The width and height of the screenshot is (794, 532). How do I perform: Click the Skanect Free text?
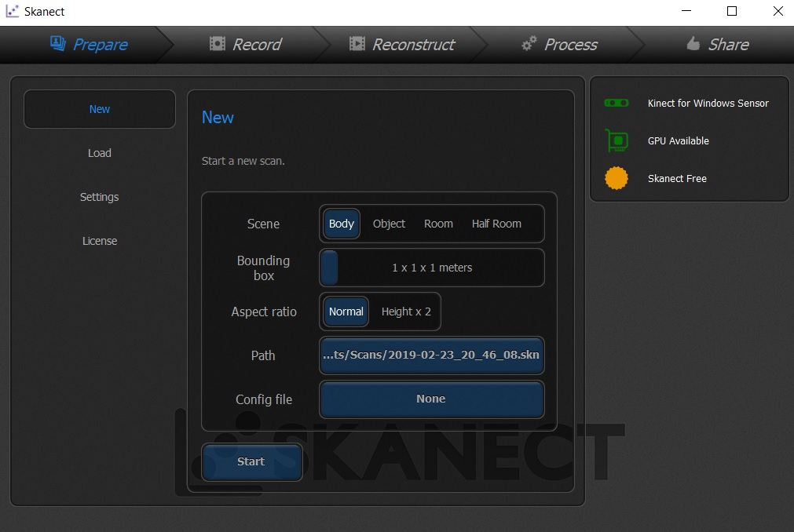677,179
